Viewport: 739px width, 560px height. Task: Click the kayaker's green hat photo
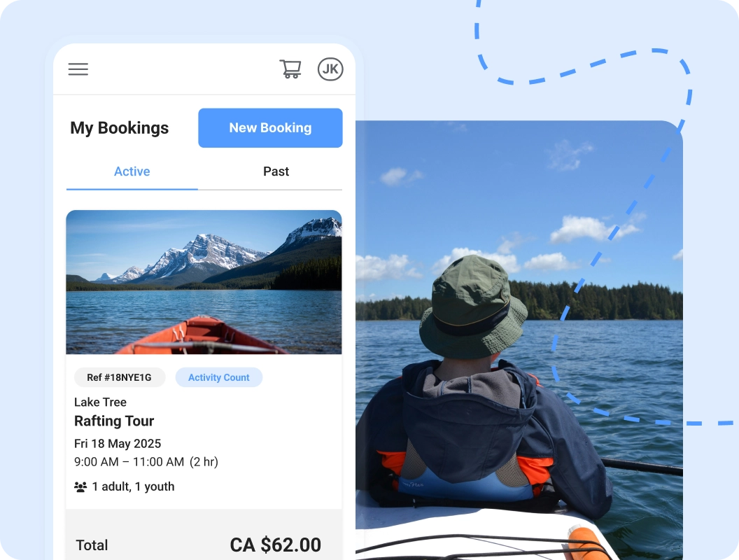[x=519, y=340]
